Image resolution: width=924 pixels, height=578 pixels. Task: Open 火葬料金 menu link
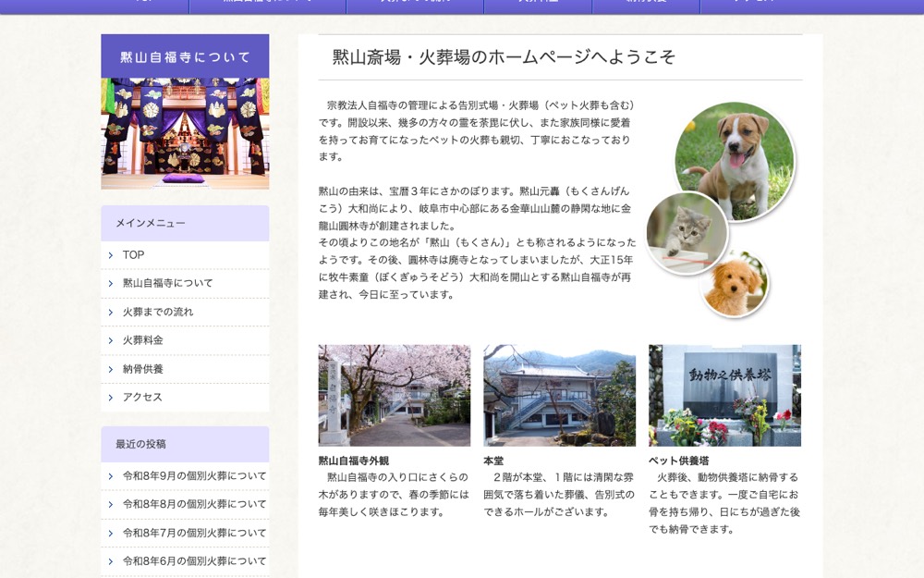click(142, 340)
